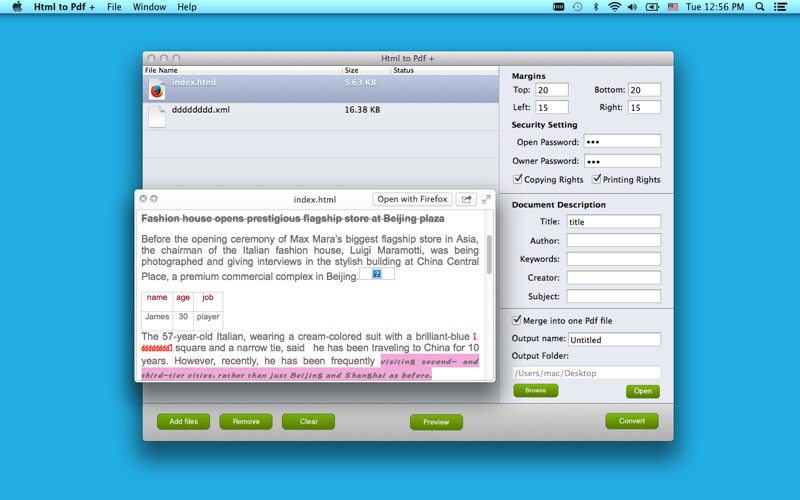The height and width of the screenshot is (500, 800).
Task: Click the preview vertical scrollbar
Action: click(489, 254)
